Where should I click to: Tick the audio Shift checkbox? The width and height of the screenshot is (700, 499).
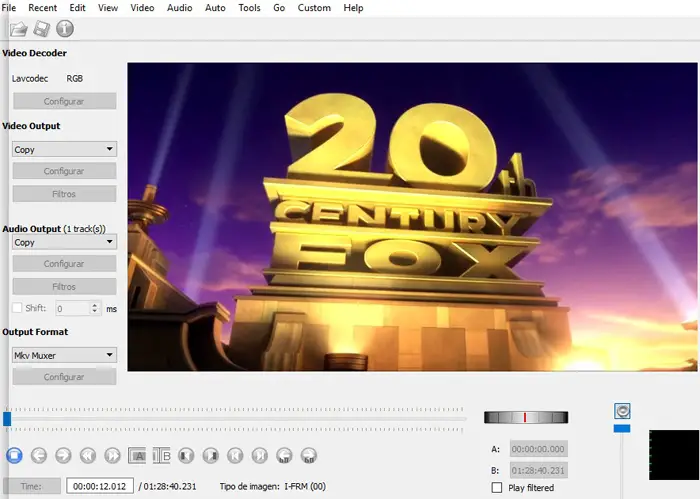click(x=17, y=308)
